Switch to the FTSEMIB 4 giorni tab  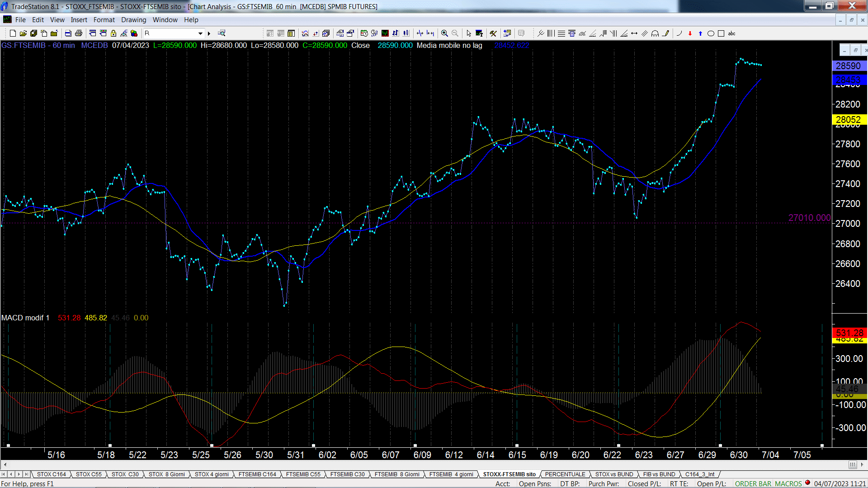[451, 474]
